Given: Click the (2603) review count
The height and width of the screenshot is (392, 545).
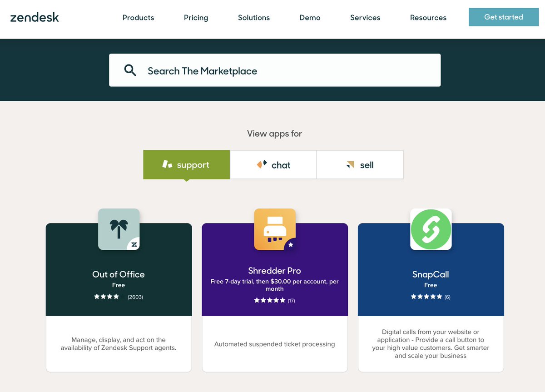Looking at the screenshot, I should (135, 297).
